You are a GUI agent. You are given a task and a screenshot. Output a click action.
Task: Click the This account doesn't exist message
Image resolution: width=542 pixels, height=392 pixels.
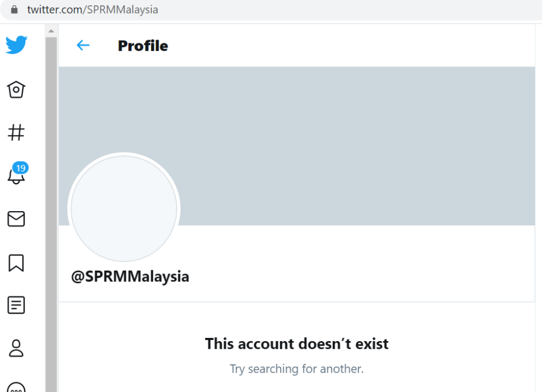[296, 343]
